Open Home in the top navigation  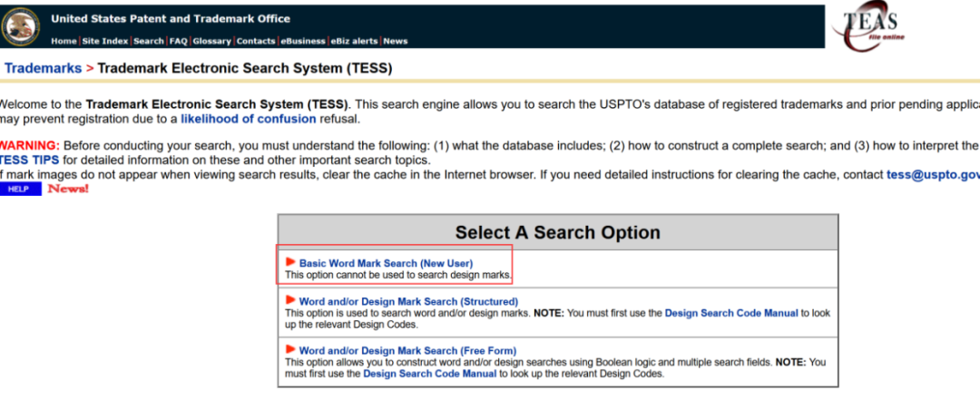tap(64, 41)
